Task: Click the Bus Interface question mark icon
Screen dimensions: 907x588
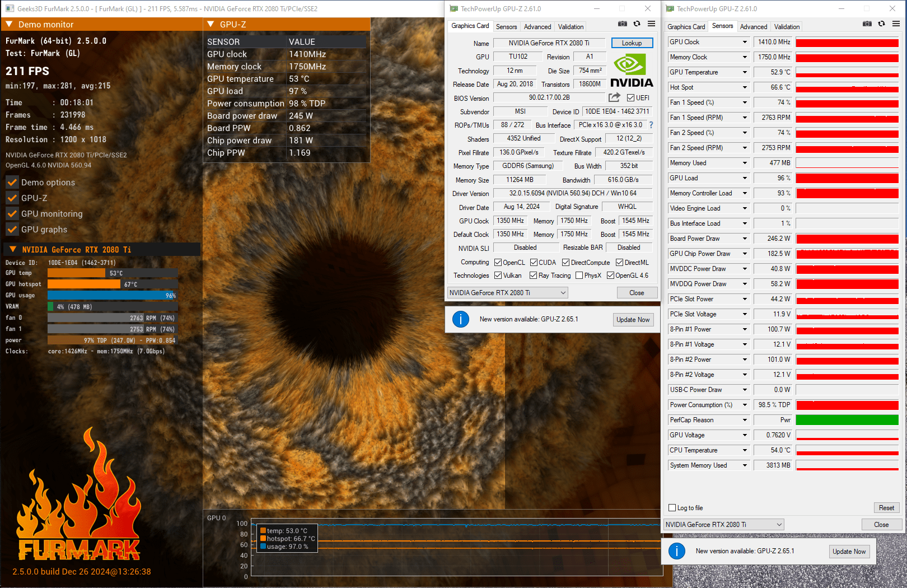Action: coord(651,125)
